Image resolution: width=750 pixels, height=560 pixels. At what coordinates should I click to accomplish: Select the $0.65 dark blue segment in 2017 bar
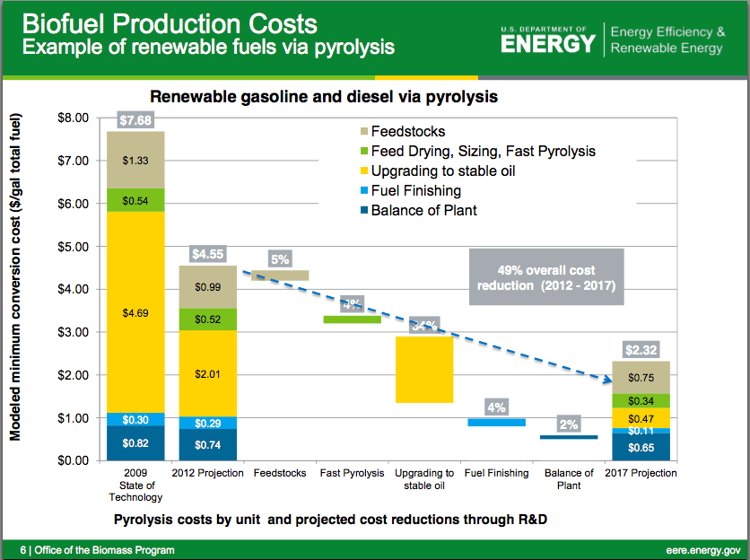641,447
